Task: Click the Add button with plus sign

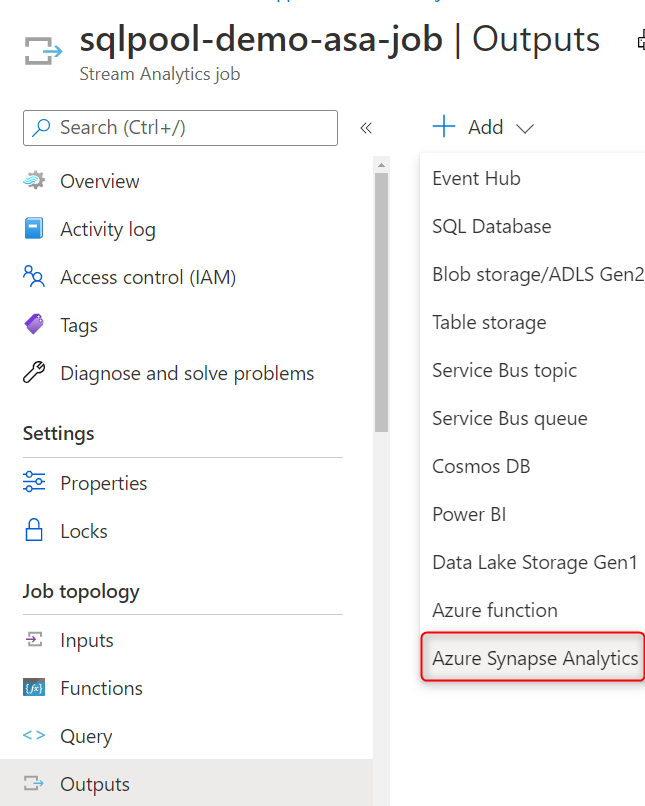Action: pos(470,127)
